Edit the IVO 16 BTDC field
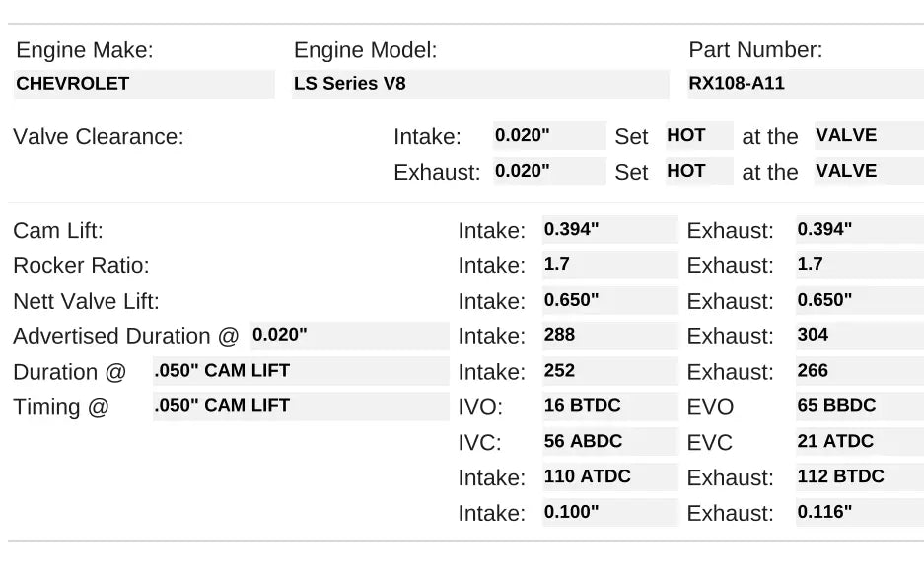The image size is (924, 579). tap(609, 406)
